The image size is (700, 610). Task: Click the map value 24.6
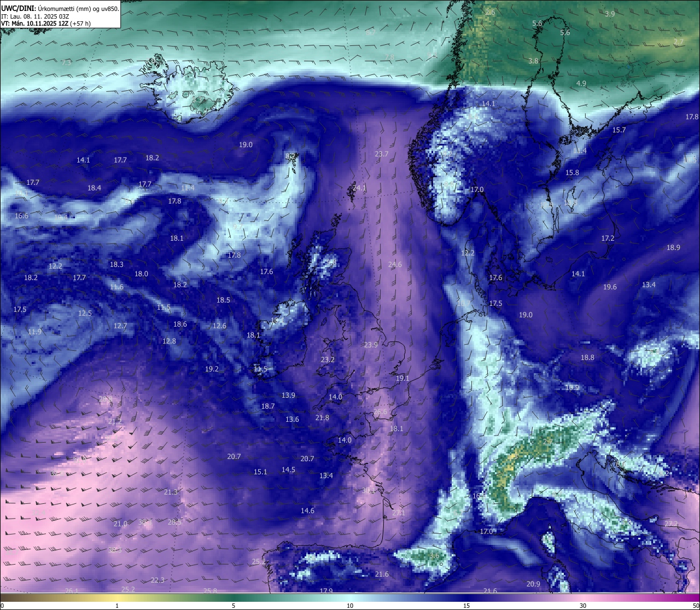click(x=395, y=264)
